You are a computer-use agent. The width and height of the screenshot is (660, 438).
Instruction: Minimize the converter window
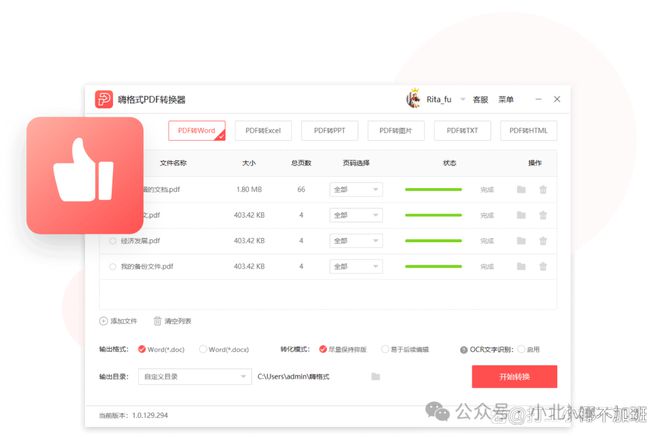coord(538,99)
